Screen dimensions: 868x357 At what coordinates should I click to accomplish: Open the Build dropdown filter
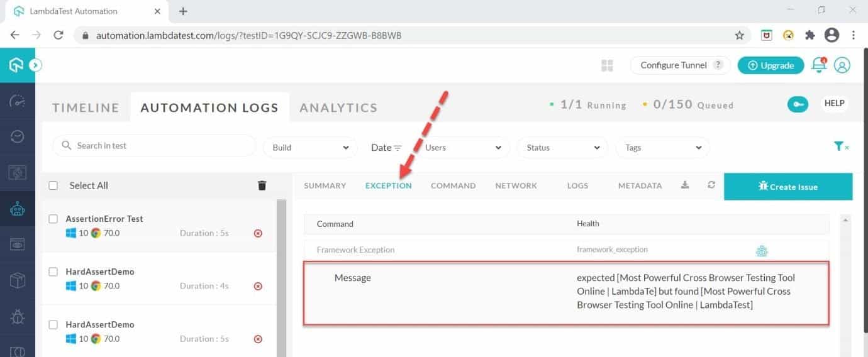(x=310, y=148)
